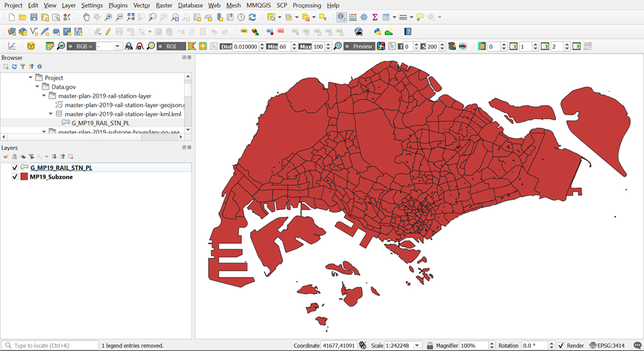Open the RGB band set dropdown
Screen dimensions: 644x351
(118, 46)
